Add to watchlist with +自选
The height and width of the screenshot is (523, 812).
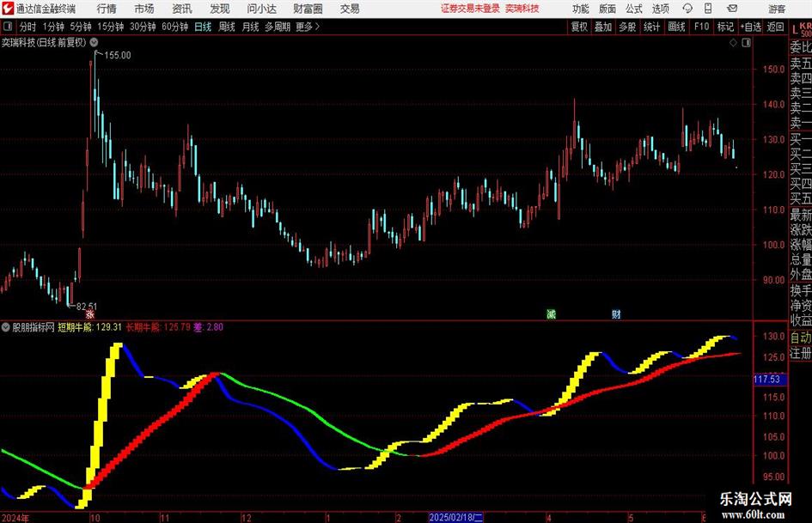point(750,27)
